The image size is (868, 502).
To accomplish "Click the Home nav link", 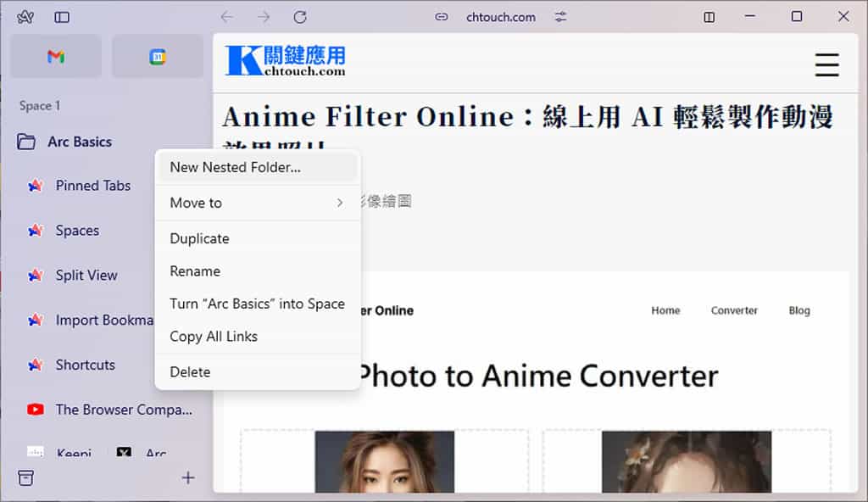I will coord(665,310).
